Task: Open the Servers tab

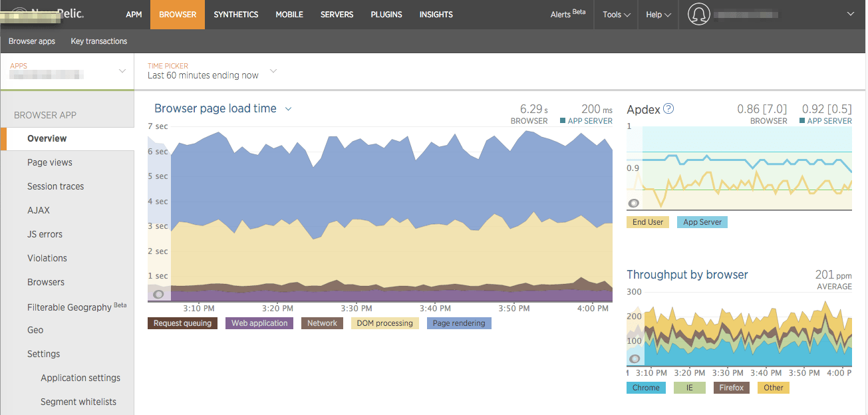Action: click(x=337, y=15)
